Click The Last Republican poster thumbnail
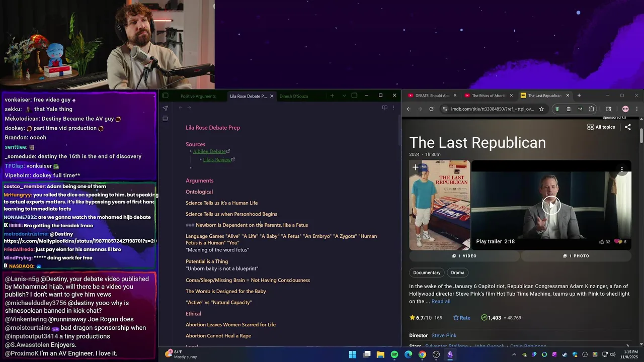Screen dimensions: 644x362 click(440, 205)
